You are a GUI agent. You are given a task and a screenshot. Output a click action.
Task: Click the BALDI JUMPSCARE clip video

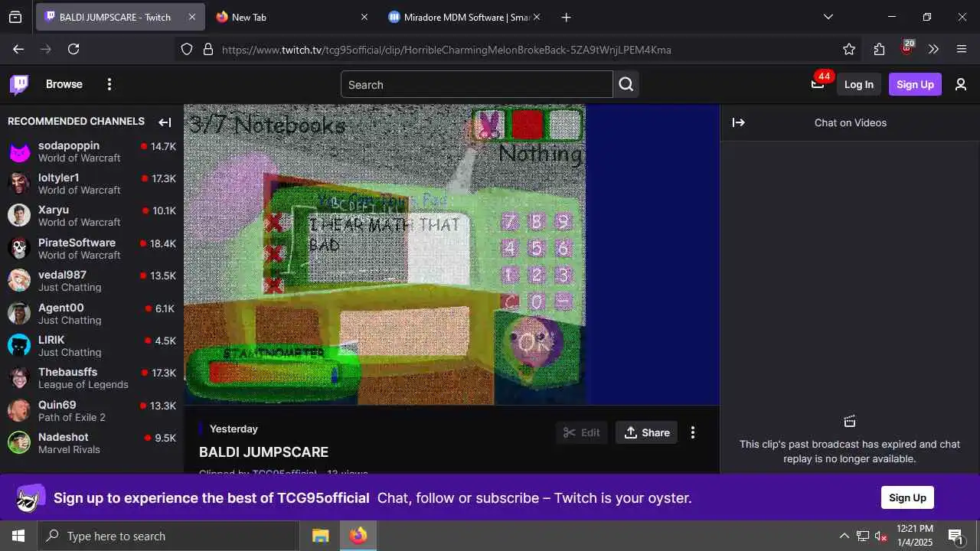(x=452, y=254)
